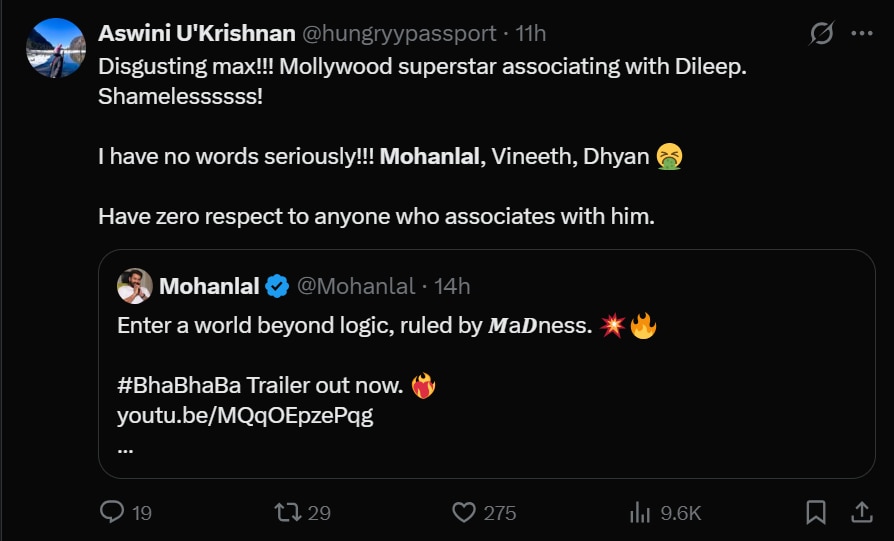Click the 11h post timestamp
The width and height of the screenshot is (894, 541).
(x=531, y=34)
